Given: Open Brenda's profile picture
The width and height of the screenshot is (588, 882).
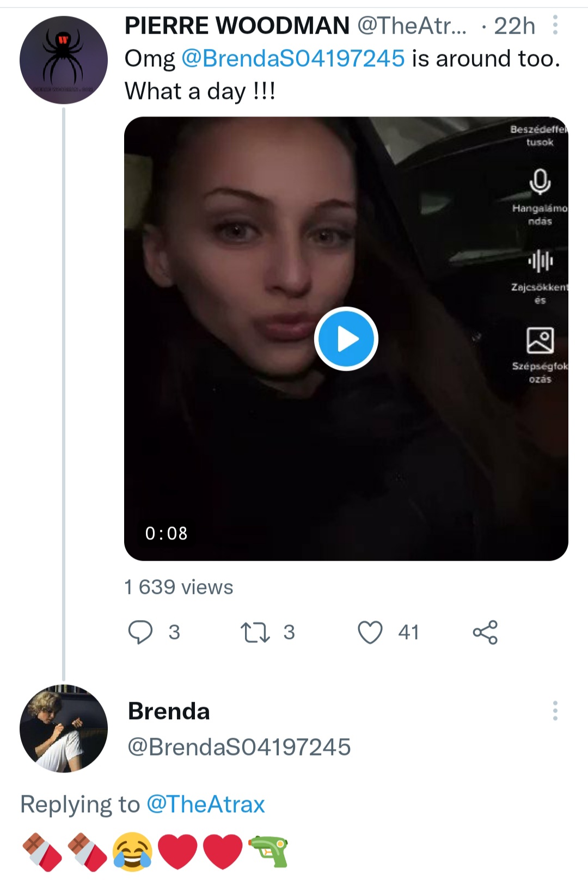Looking at the screenshot, I should coord(64,728).
